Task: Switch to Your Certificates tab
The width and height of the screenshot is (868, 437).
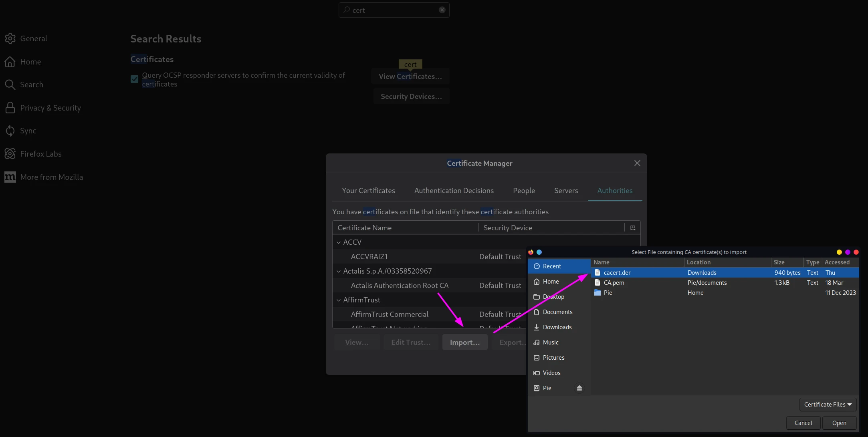Action: 368,191
